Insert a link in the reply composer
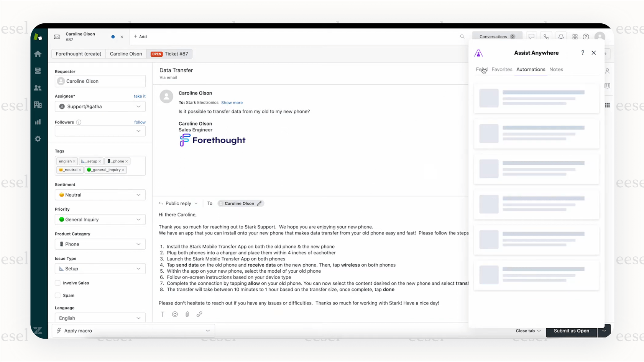Image resolution: width=644 pixels, height=362 pixels. [x=199, y=314]
